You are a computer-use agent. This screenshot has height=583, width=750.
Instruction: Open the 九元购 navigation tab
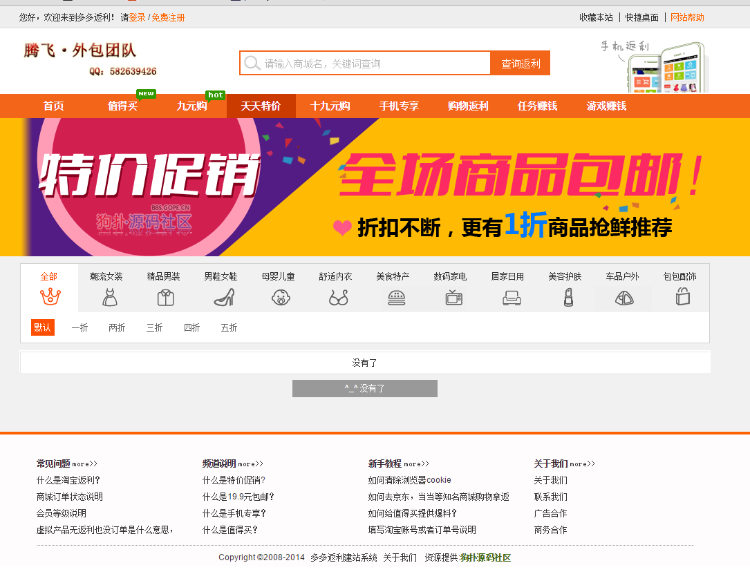click(191, 106)
